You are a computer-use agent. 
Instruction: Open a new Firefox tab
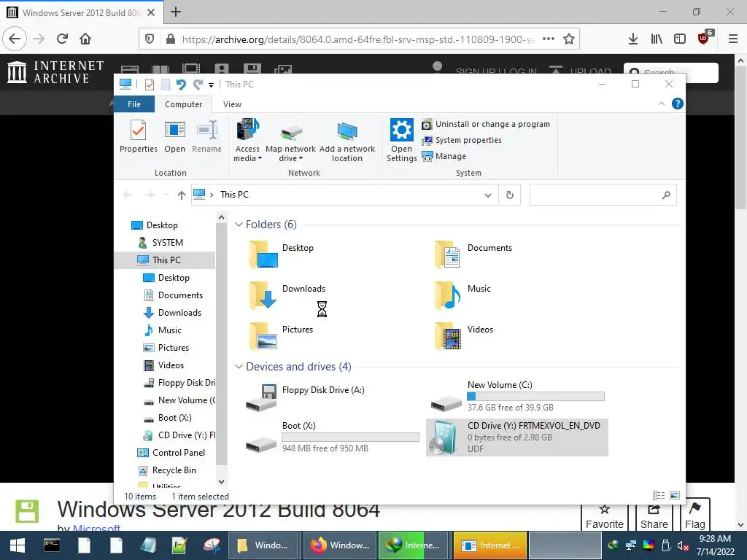[x=176, y=12]
